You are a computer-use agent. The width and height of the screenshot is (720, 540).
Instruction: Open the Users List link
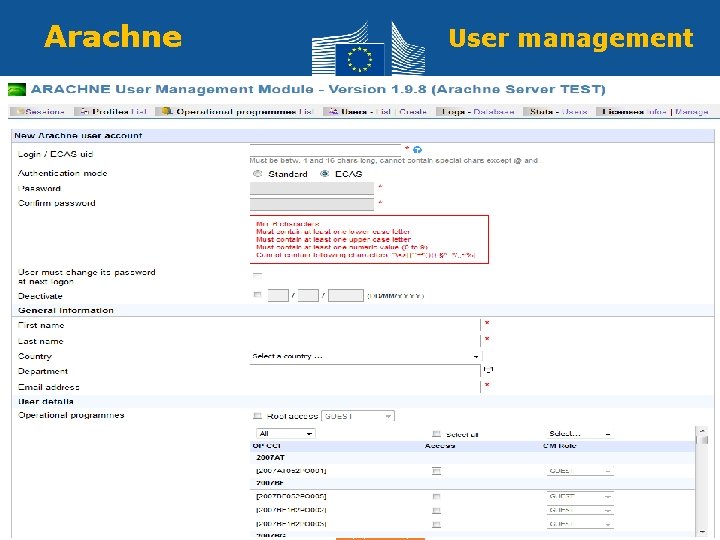point(383,112)
